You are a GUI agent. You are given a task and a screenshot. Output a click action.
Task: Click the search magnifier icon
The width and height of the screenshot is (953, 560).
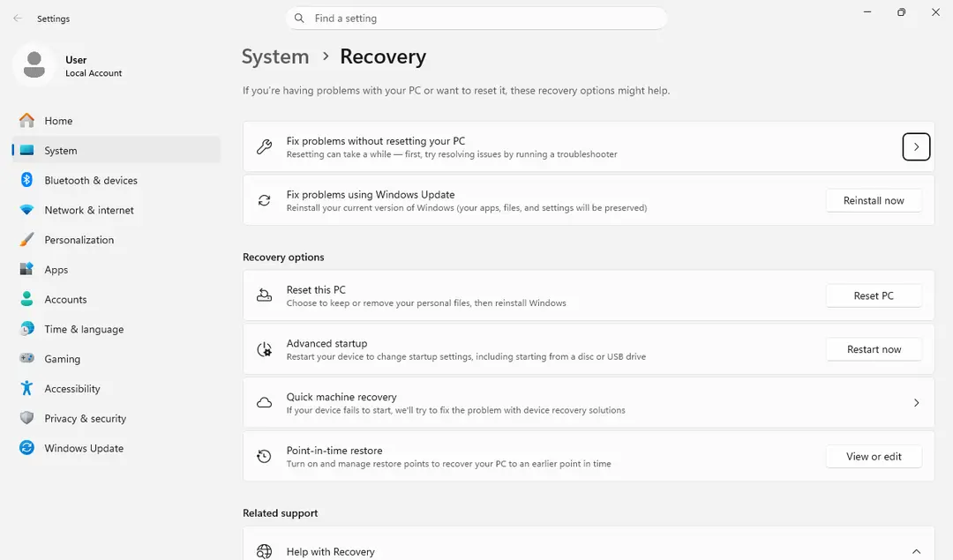click(x=299, y=19)
